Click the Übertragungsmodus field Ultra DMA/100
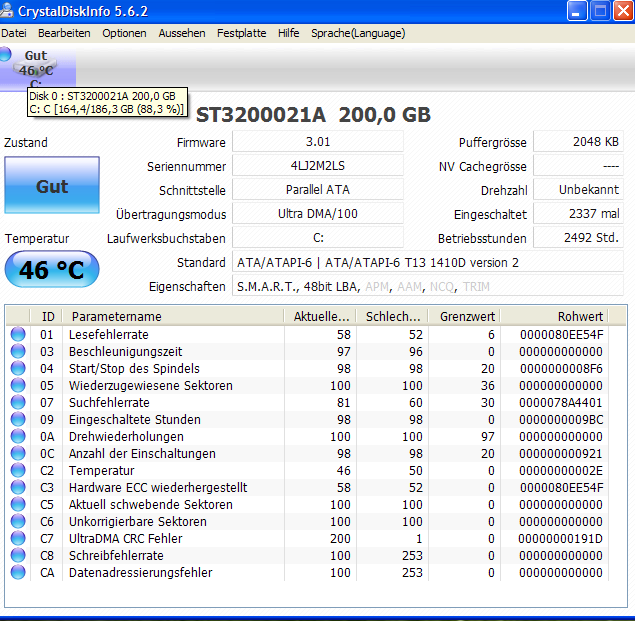 pos(318,213)
